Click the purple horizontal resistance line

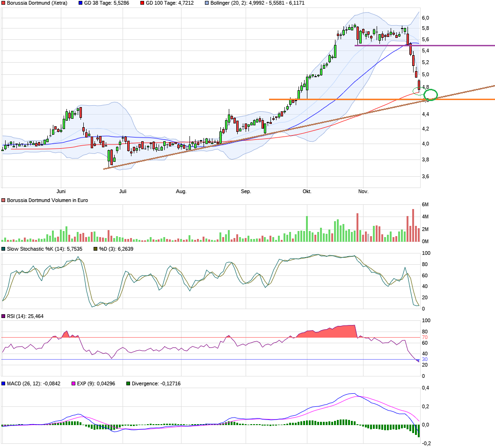tap(425, 45)
